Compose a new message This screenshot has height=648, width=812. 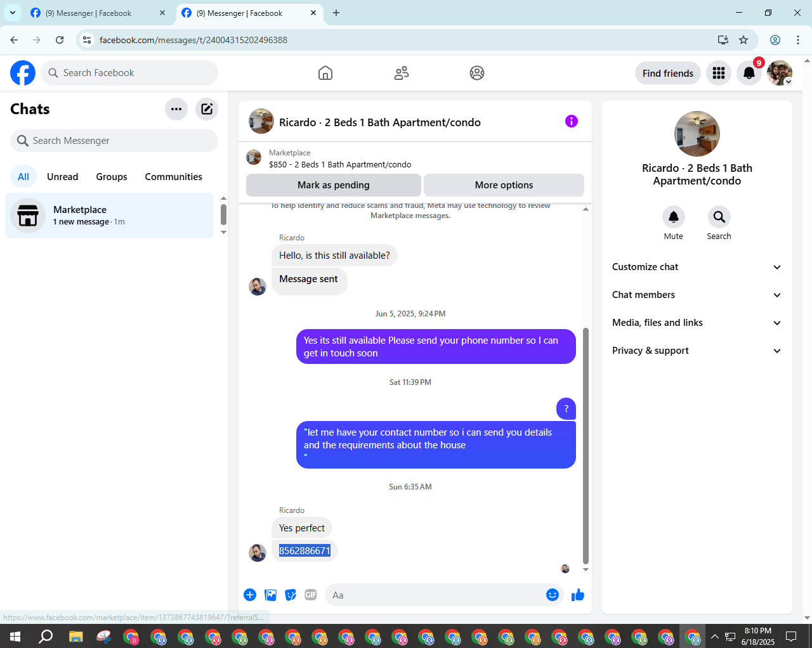[207, 109]
